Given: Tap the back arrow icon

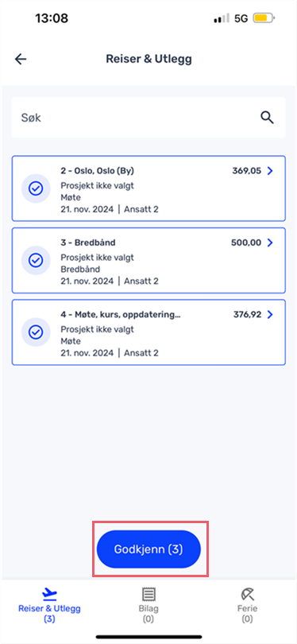Looking at the screenshot, I should pos(21,59).
